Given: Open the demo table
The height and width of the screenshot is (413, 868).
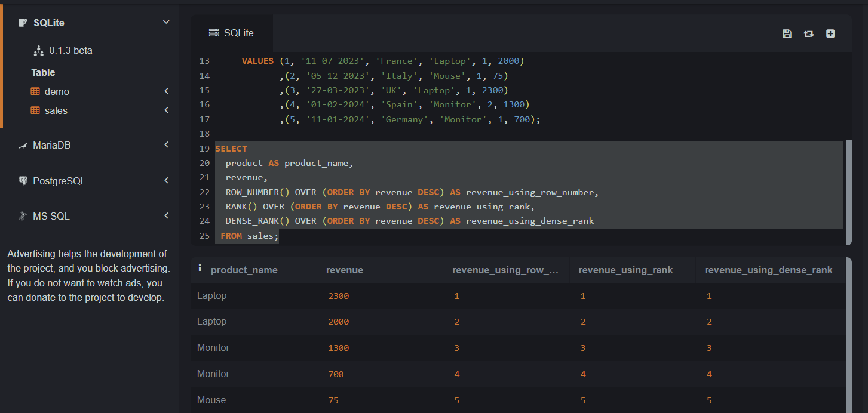Looking at the screenshot, I should click(57, 91).
